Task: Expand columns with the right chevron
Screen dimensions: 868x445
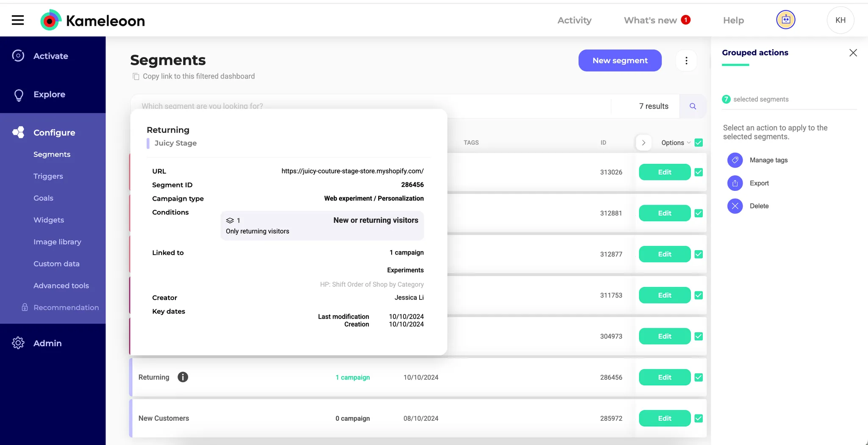Action: coord(643,143)
